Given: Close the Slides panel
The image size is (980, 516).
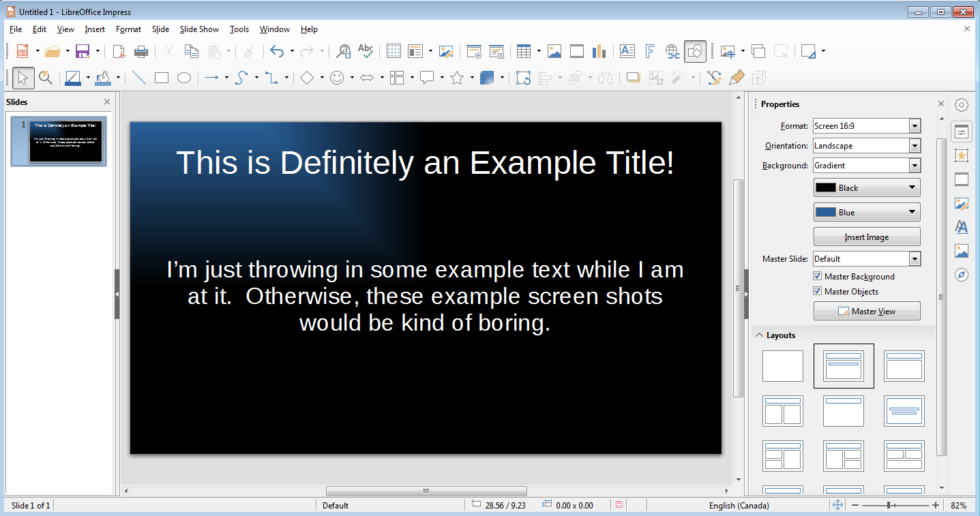Looking at the screenshot, I should (107, 102).
